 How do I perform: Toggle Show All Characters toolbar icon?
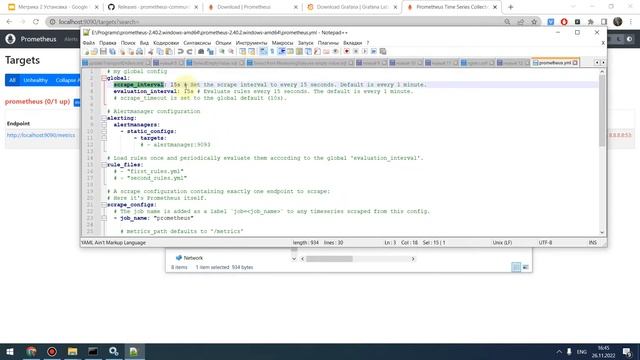[272, 51]
